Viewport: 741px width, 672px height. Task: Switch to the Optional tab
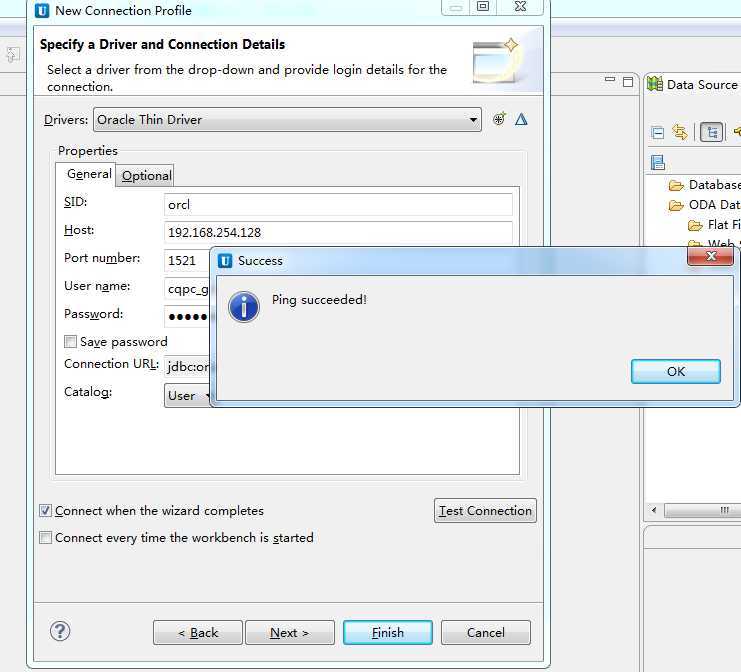[146, 176]
